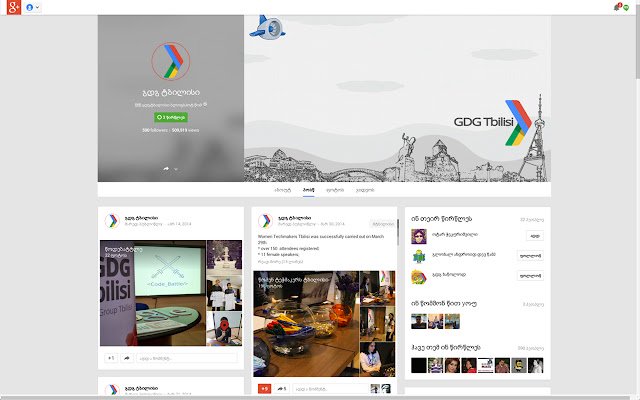Image resolution: width=640 pixels, height=400 pixels.
Task: Reshare the Women Techmakers post
Action: click(x=282, y=389)
